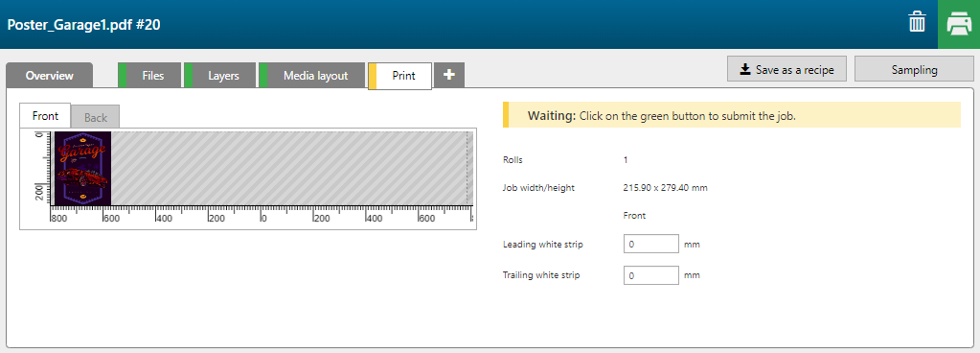
Task: Show the Front side preview
Action: 45,116
